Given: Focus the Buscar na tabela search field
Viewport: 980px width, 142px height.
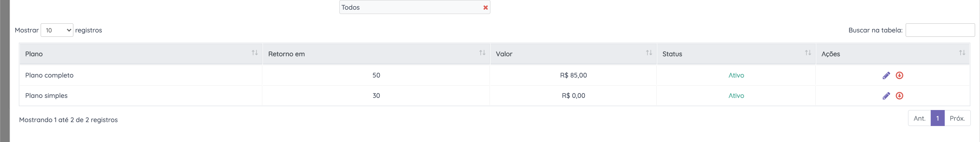Looking at the screenshot, I should 940,30.
